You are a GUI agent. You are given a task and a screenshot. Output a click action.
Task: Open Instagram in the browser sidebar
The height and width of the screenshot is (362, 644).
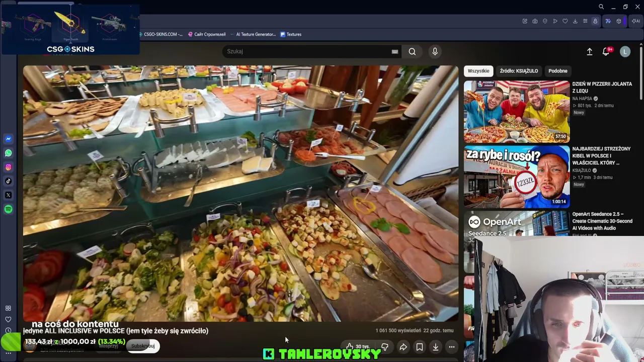[x=9, y=167]
